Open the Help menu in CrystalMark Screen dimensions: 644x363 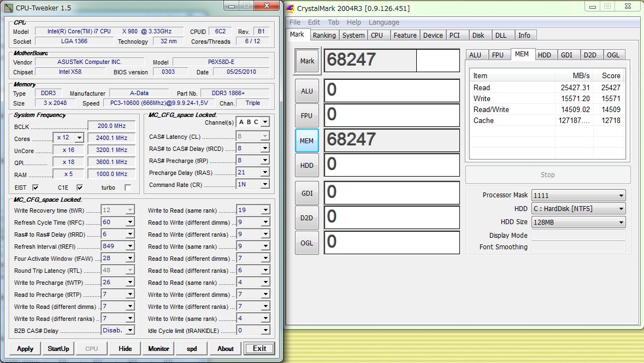(x=353, y=22)
